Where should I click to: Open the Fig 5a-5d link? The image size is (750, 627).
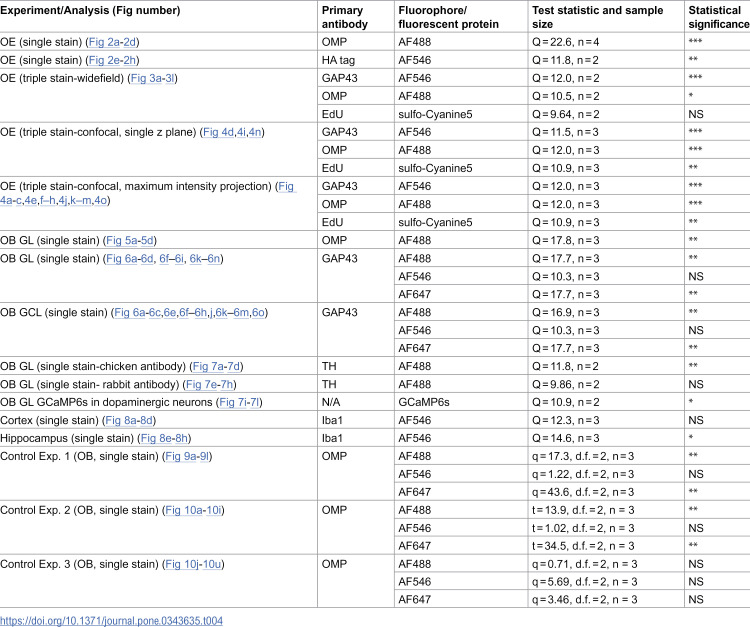(130, 240)
